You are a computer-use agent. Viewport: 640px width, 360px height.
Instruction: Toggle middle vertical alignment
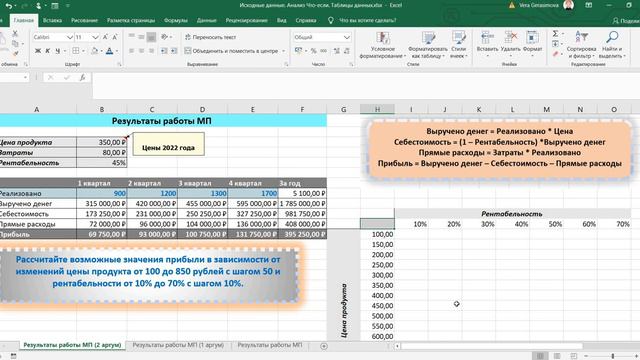tap(141, 37)
